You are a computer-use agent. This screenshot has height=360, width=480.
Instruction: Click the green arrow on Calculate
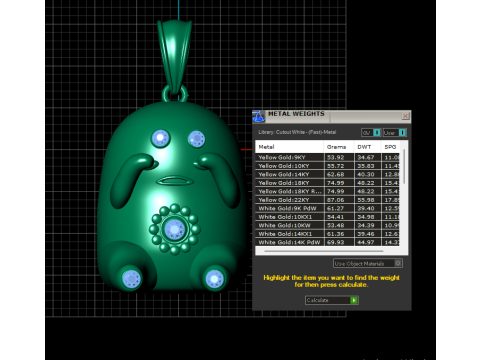(354, 300)
